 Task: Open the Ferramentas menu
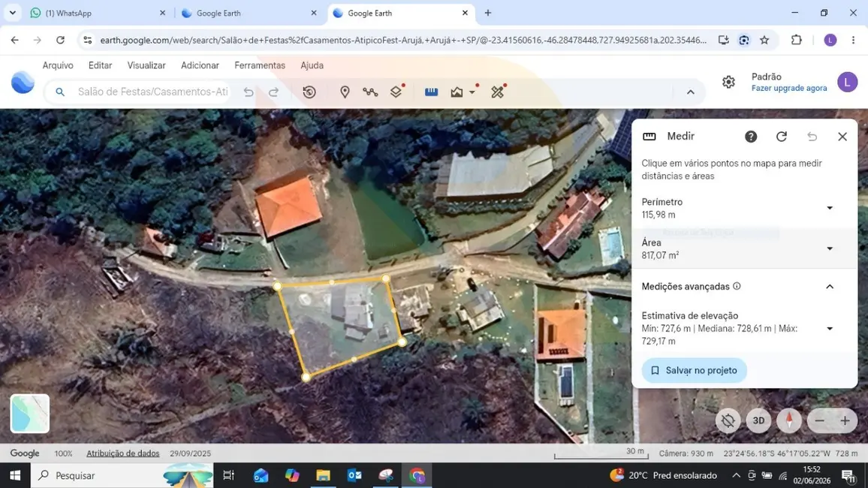tap(260, 65)
